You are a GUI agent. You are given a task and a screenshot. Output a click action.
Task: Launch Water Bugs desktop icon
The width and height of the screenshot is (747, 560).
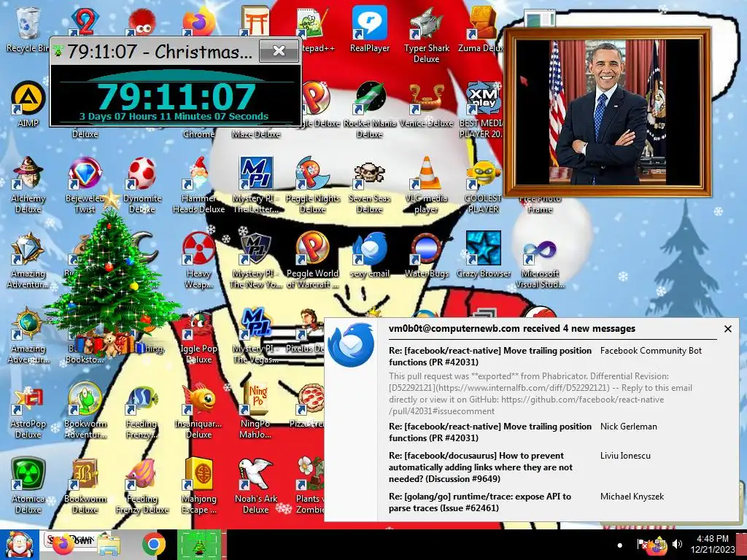tap(426, 255)
